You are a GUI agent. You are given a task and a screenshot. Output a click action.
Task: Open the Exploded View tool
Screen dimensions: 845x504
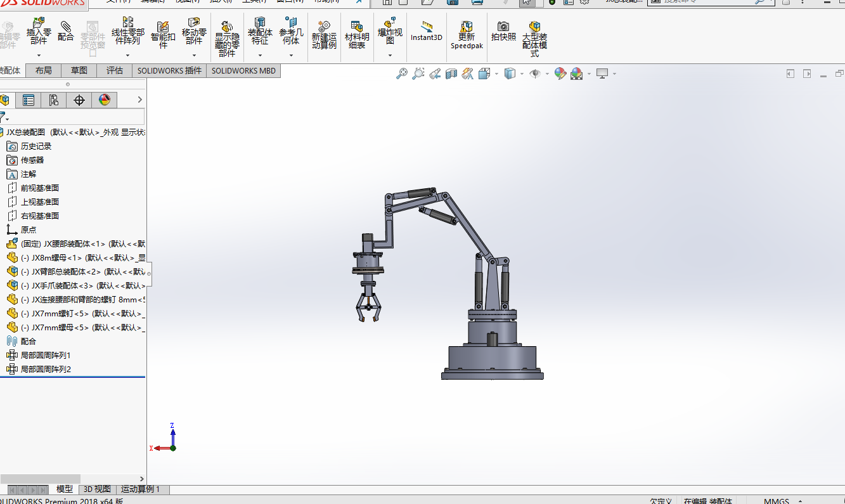[x=390, y=32]
